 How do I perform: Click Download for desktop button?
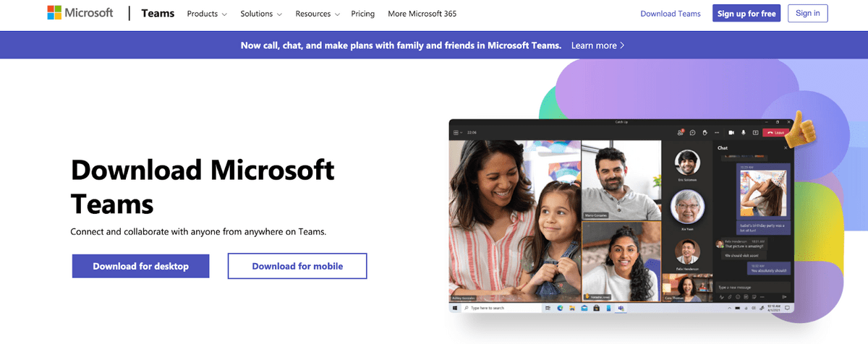(140, 266)
